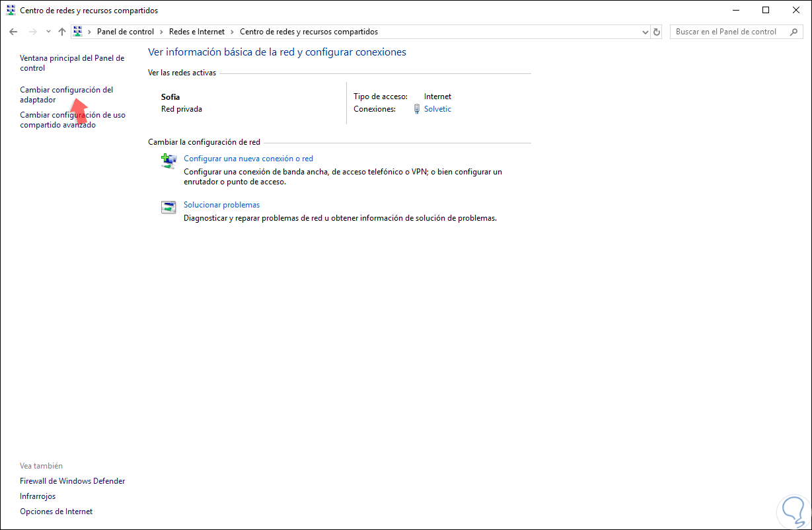Select 'Centro de redes y recursos compartidos' breadcrumb
Viewport: 812px width, 530px height.
tap(309, 32)
